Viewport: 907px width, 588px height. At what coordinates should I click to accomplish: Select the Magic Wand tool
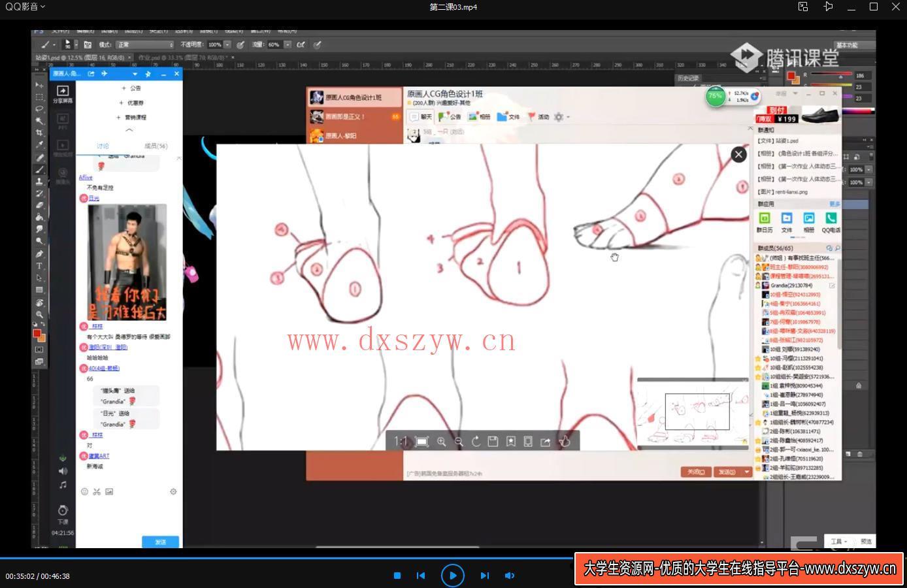[39, 121]
